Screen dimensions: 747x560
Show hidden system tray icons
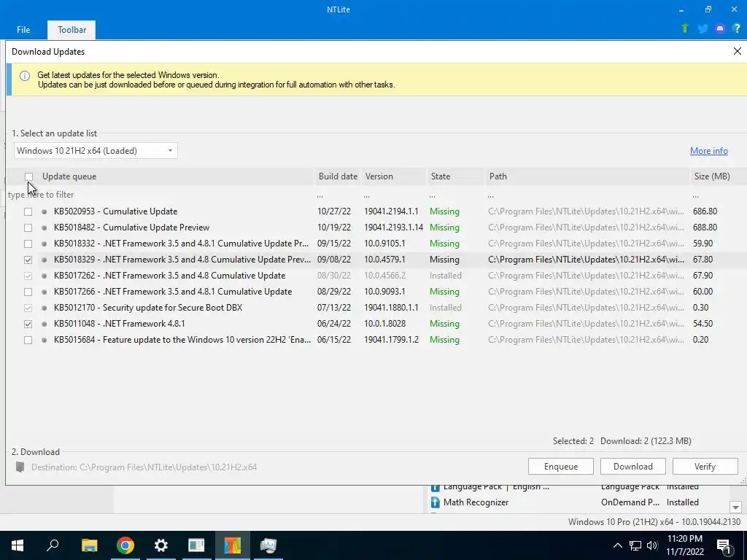tap(617, 545)
